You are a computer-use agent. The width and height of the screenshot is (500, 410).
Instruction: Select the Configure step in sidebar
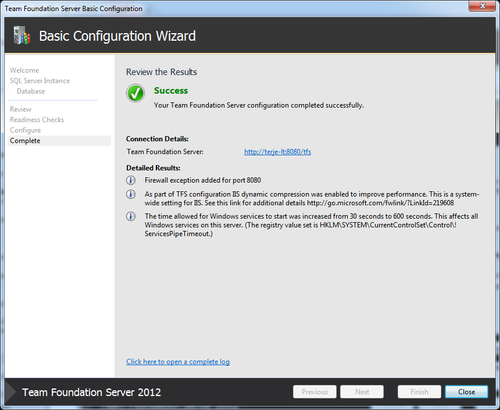tap(25, 130)
